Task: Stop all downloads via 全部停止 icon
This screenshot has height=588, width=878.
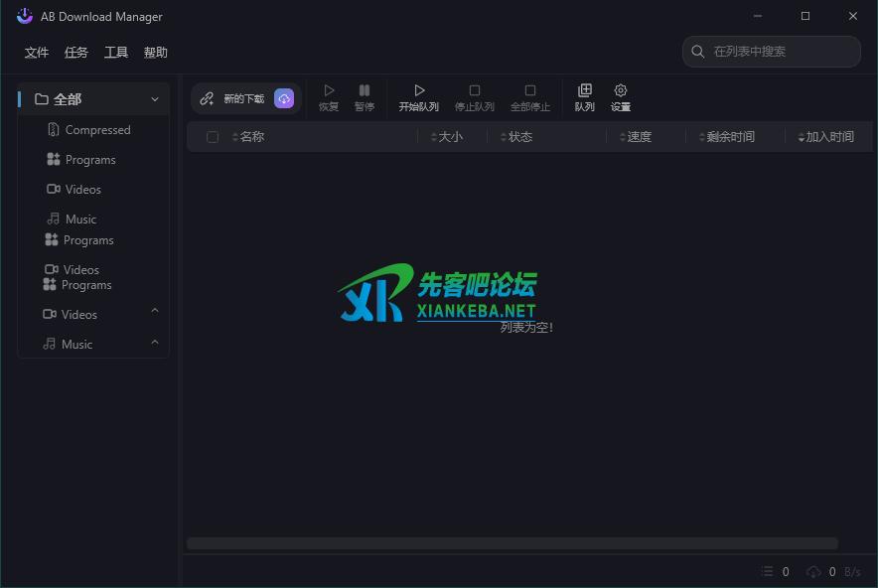Action: [x=530, y=91]
